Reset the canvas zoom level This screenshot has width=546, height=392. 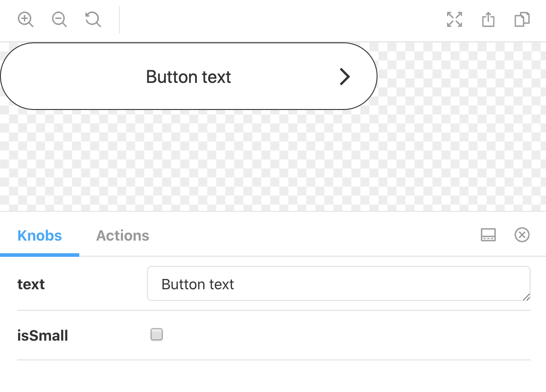[93, 20]
